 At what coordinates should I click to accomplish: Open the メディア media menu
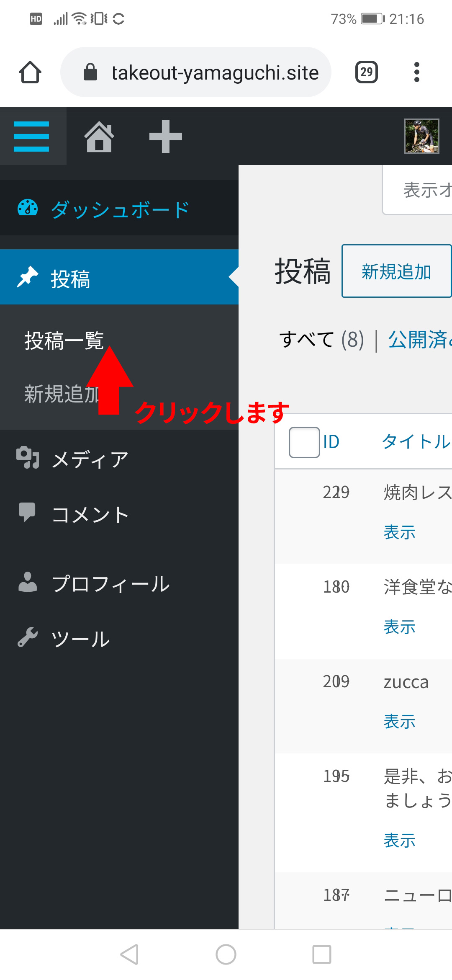pos(119,459)
